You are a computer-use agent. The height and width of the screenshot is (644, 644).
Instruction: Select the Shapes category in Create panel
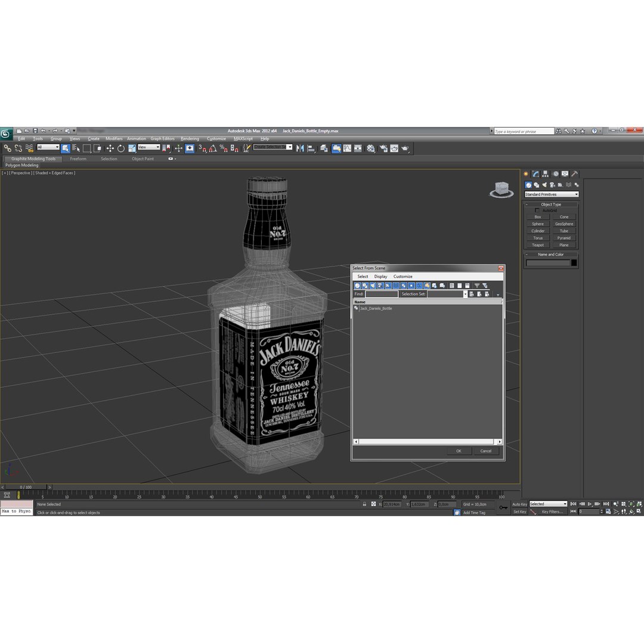537,185
